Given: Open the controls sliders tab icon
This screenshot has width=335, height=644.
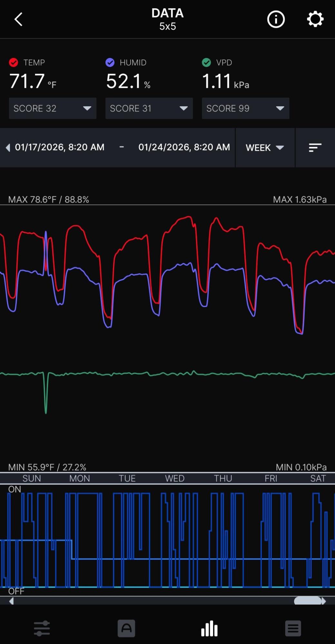Looking at the screenshot, I should [42, 628].
